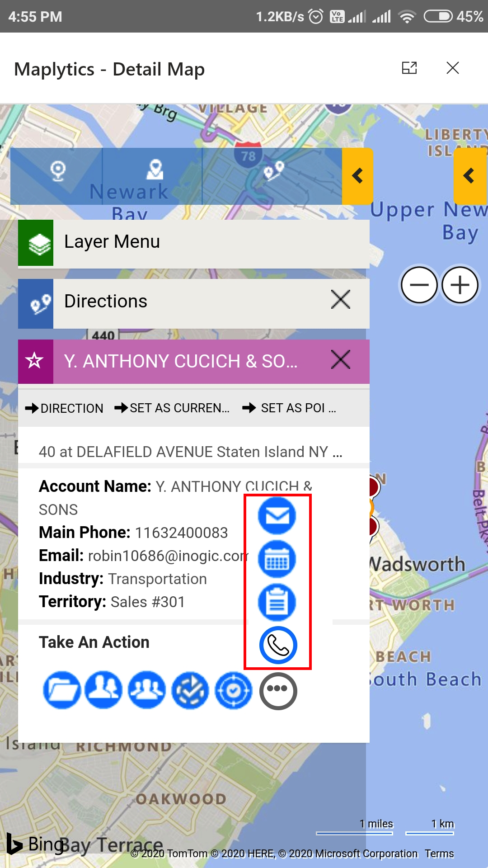Viewport: 488px width, 868px height.
Task: Collapse the right-side yellow arrow panel
Action: tap(470, 176)
